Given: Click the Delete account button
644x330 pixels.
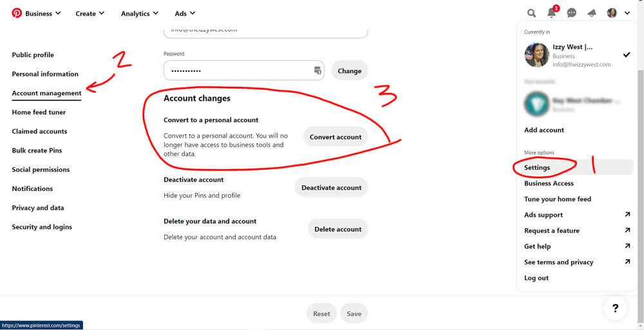Looking at the screenshot, I should (x=337, y=229).
